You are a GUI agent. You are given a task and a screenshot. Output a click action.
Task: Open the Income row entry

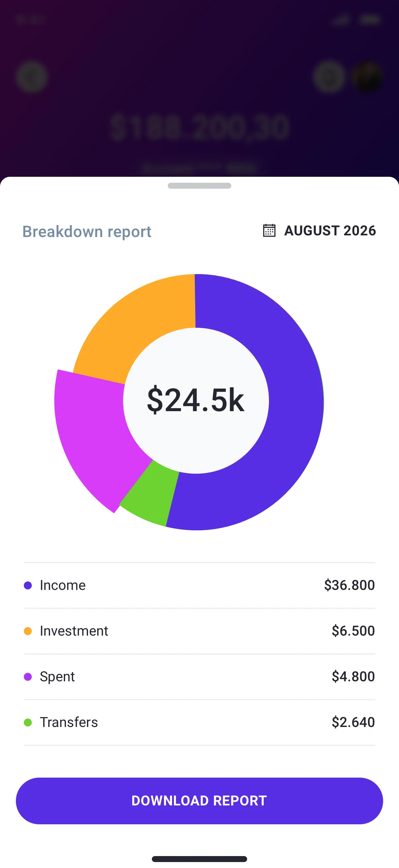click(199, 585)
